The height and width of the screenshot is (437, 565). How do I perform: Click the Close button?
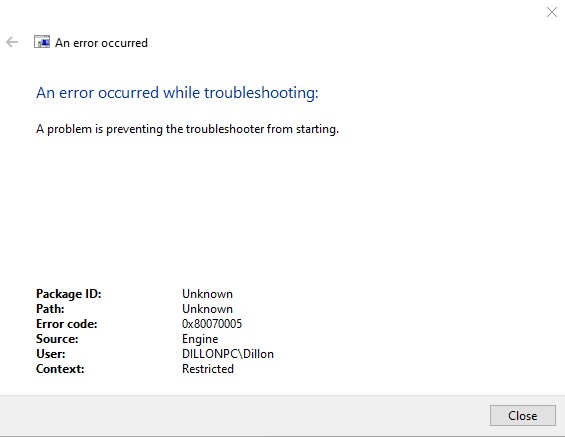pyautogui.click(x=522, y=415)
